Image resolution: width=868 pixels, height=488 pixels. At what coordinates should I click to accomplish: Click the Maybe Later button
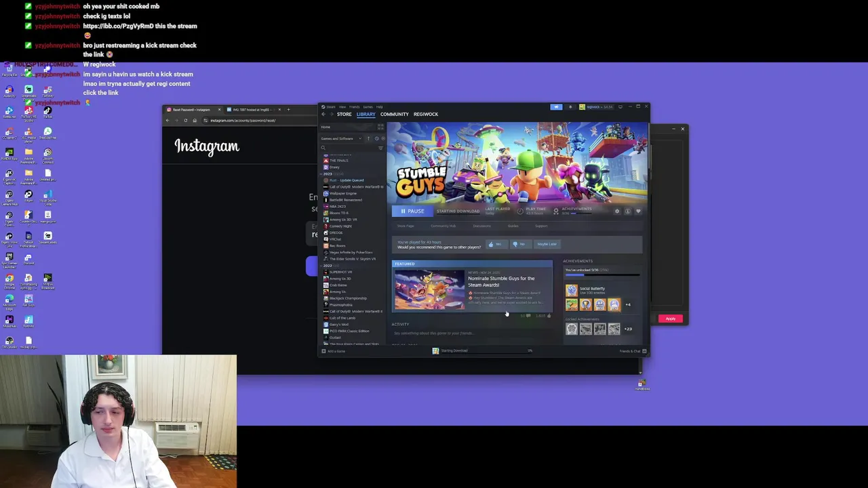(x=547, y=244)
